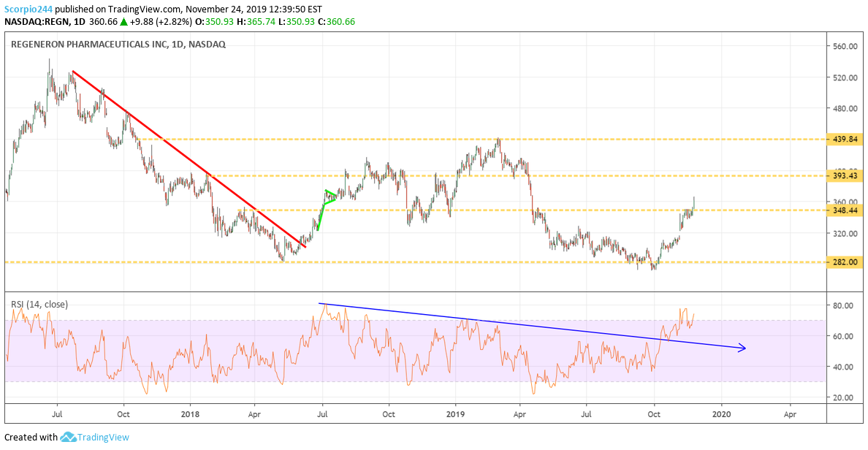The height and width of the screenshot is (450, 868).
Task: Click the 320.00 price axis label
Action: point(845,234)
